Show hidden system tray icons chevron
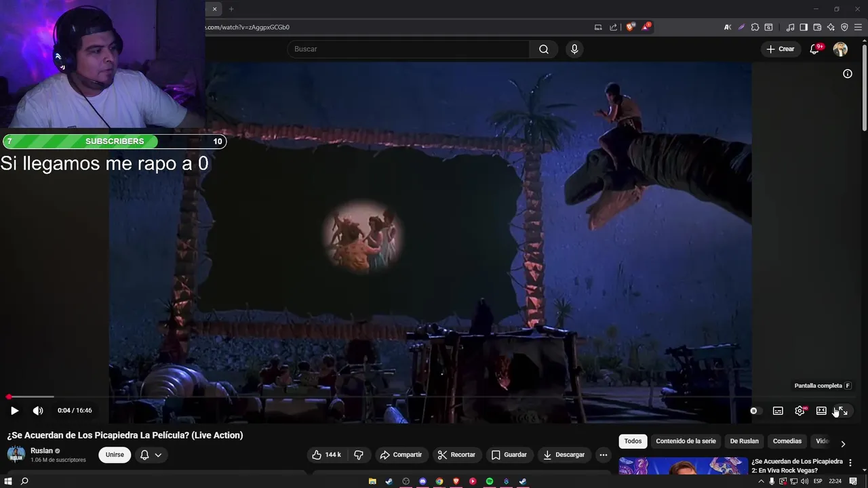The image size is (868, 488). coord(761,481)
